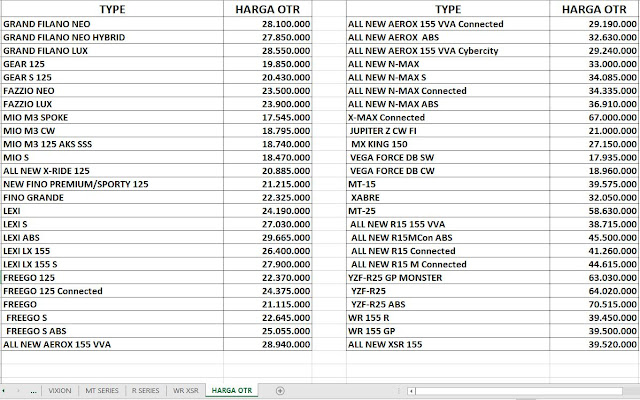Image resolution: width=640 pixels, height=400 pixels.
Task: Select the FREEGO S ABS cell
Action: coord(112,331)
